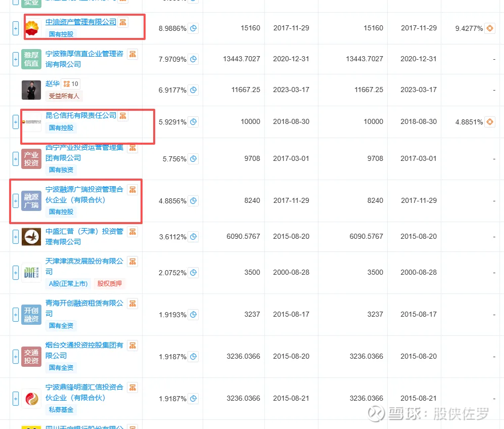504x429 pixels.
Task: Open 宁波融源广瑞投资管理合伙企业 link
Action: (x=84, y=195)
